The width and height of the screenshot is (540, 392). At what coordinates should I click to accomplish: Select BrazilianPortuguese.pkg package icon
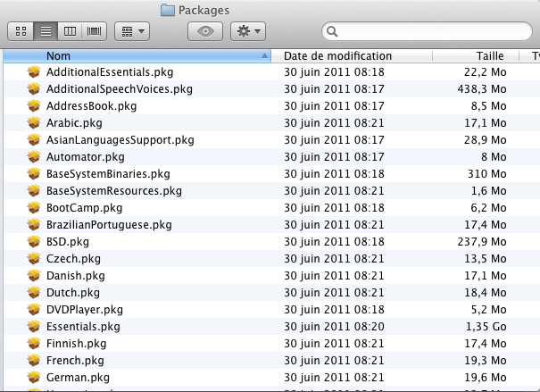pyautogui.click(x=34, y=225)
